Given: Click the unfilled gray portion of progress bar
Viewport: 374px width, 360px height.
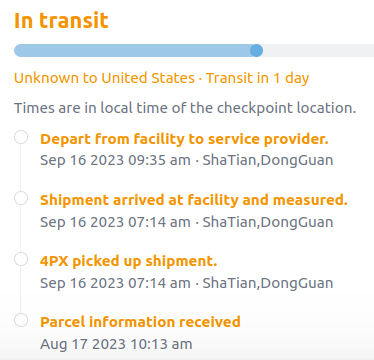Looking at the screenshot, I should [318, 51].
